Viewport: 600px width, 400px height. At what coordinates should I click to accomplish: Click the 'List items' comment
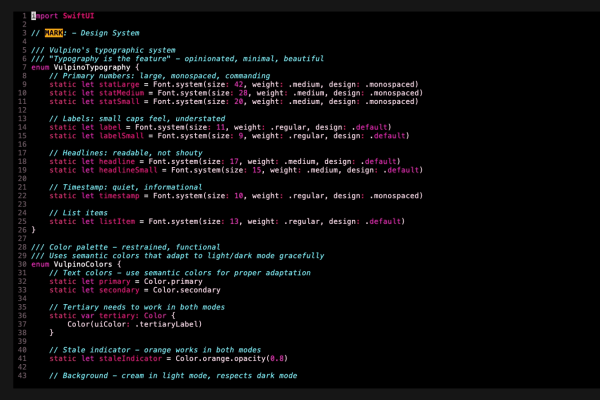(78, 213)
